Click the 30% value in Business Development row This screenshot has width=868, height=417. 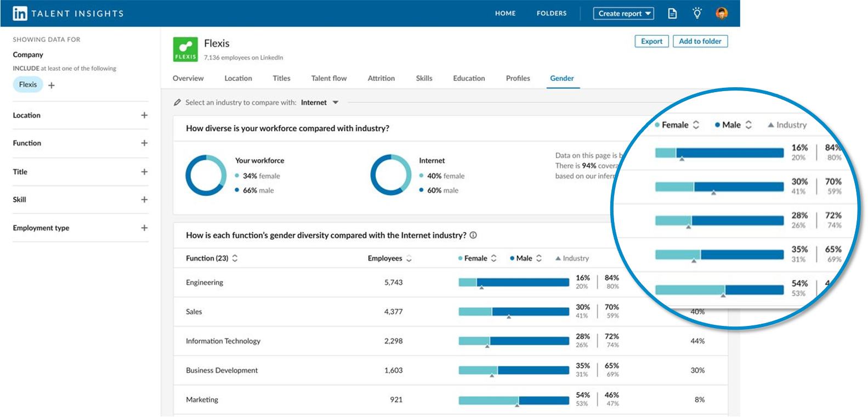[697, 370]
